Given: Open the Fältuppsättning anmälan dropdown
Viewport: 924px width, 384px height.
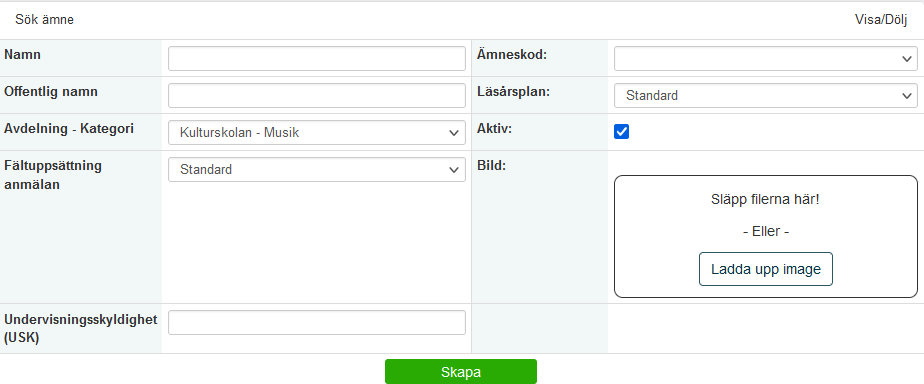Looking at the screenshot, I should tap(316, 170).
